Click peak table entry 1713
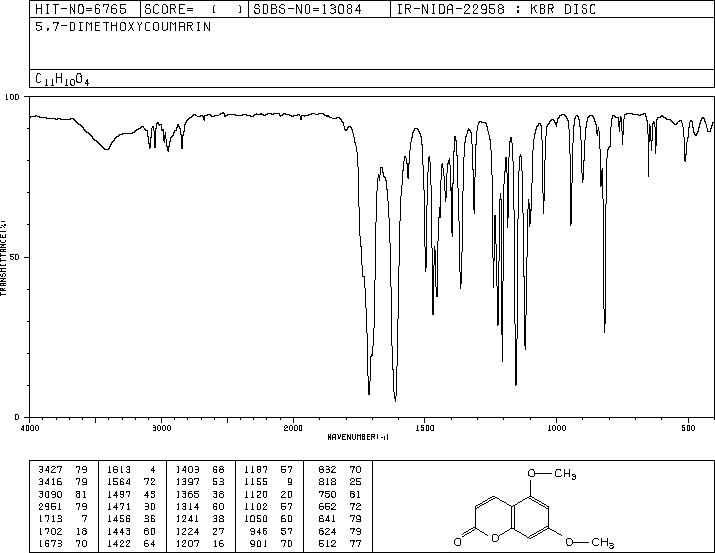The image size is (715, 553). coord(51,519)
